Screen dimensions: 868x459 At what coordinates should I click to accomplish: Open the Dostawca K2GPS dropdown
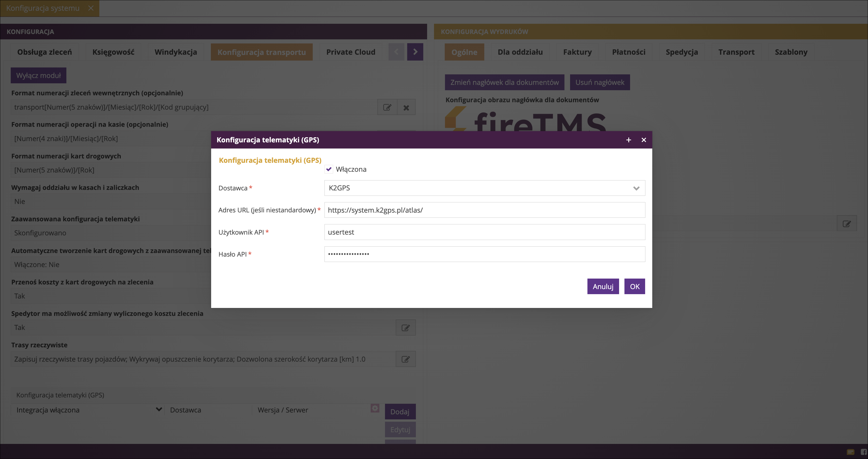coord(485,188)
